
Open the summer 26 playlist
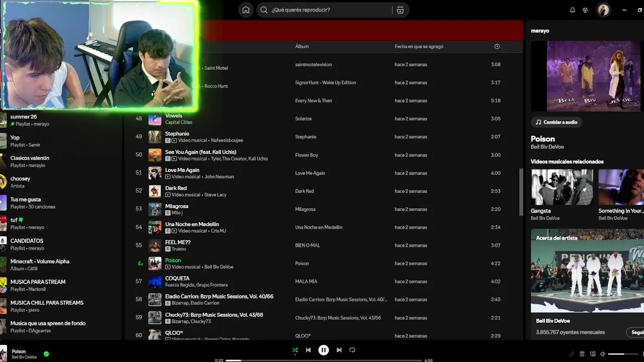click(x=61, y=120)
